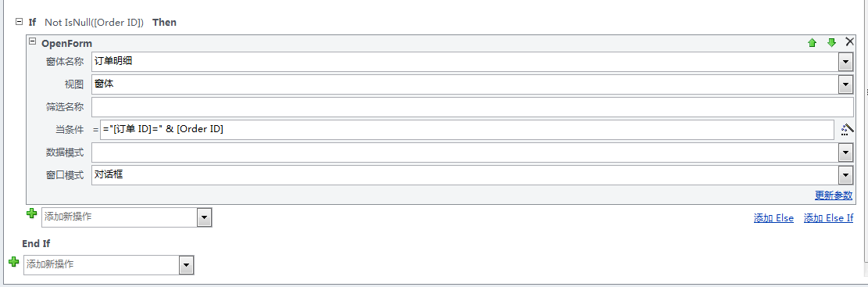This screenshot has width=868, height=287.
Task: Click the 添加 Else link
Action: pyautogui.click(x=773, y=218)
